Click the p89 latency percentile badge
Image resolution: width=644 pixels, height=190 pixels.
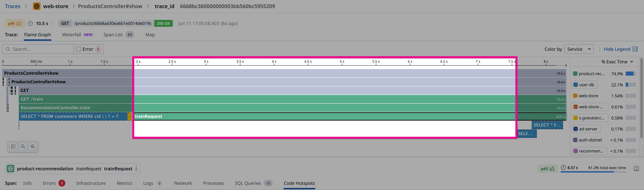(15, 23)
